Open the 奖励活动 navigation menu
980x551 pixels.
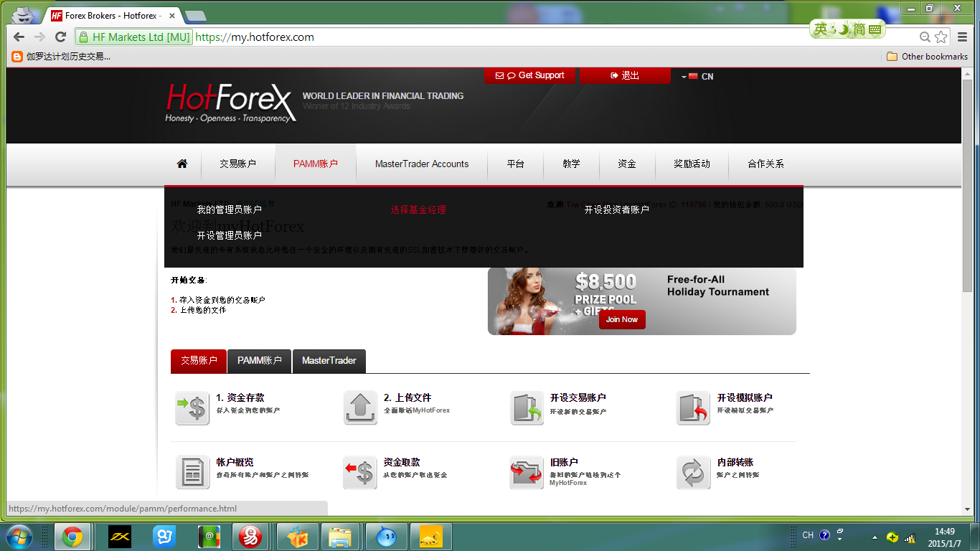[692, 164]
